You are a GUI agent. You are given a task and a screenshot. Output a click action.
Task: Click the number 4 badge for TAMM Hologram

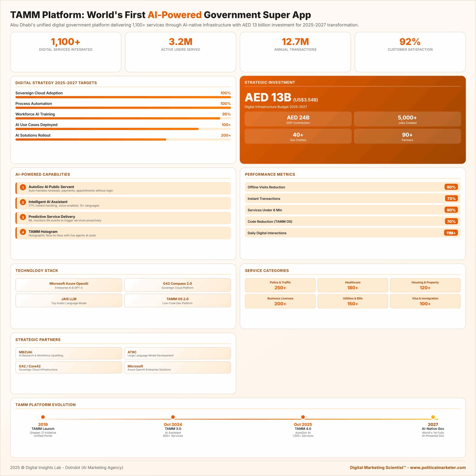(x=23, y=232)
